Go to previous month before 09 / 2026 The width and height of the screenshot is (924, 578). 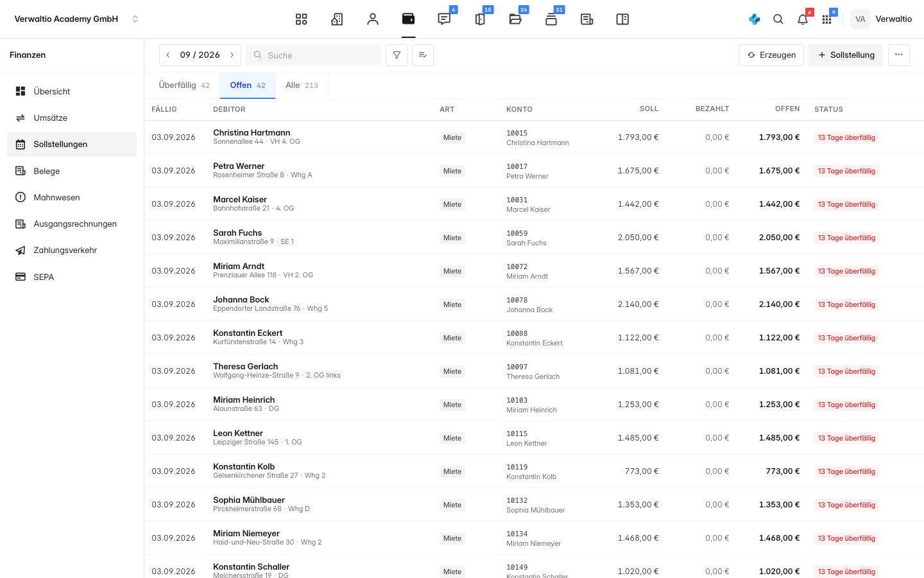[x=168, y=55]
